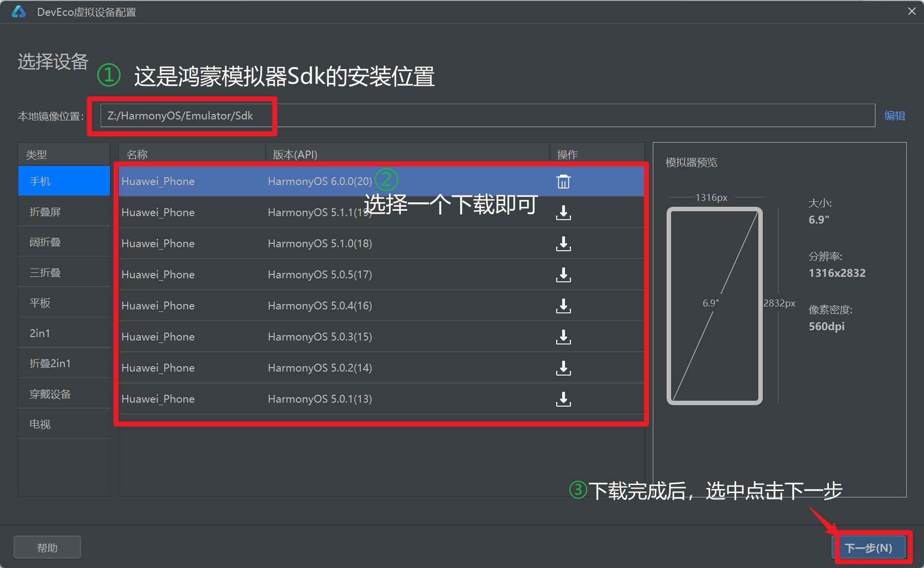Click the local image path field
The width and height of the screenshot is (924, 568).
pos(488,115)
